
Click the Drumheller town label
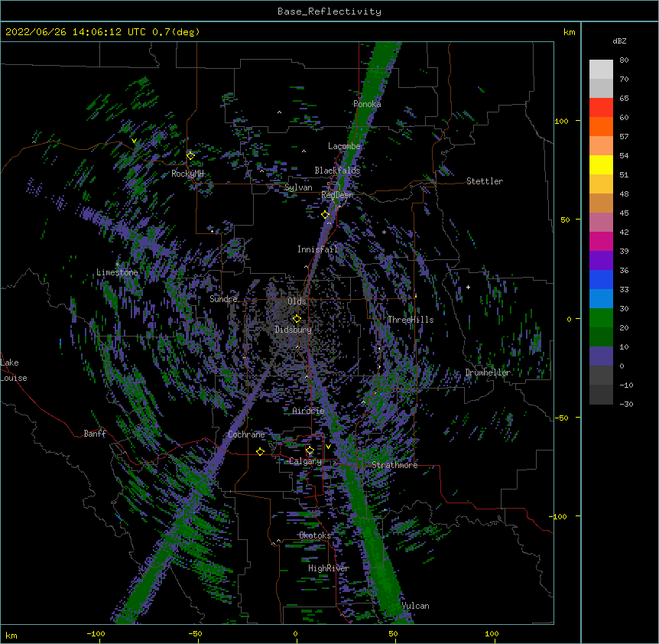pos(488,372)
